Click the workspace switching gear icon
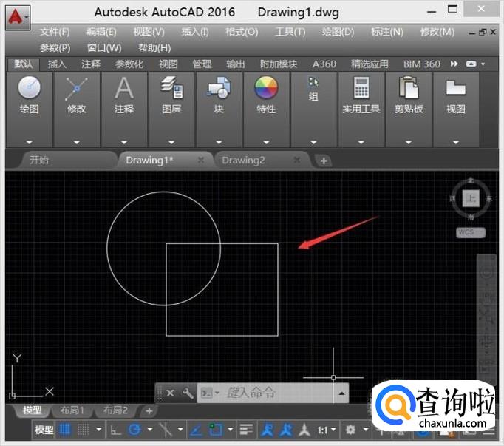Screen dimensions: 504x446 [350, 430]
